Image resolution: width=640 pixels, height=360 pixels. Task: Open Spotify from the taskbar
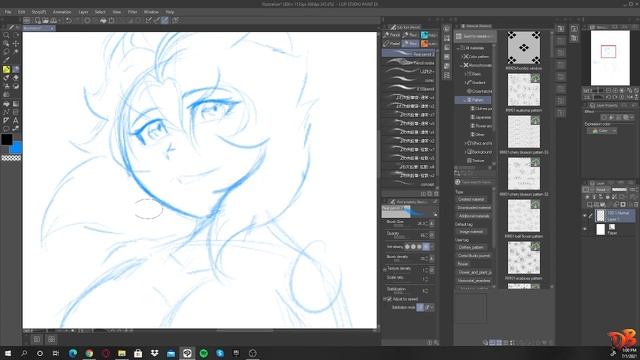point(204,353)
